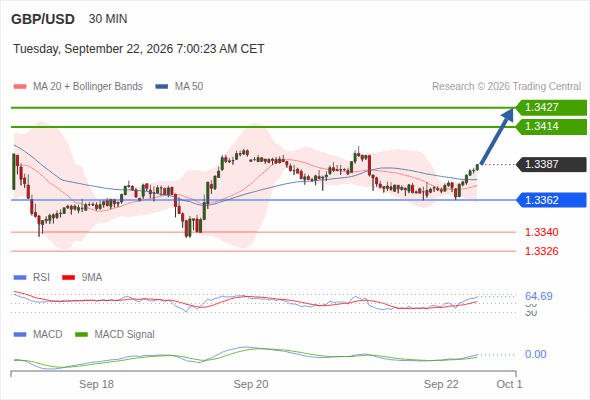The image size is (590, 400).
Task: Click the MACD legend label
Action: coord(47,335)
